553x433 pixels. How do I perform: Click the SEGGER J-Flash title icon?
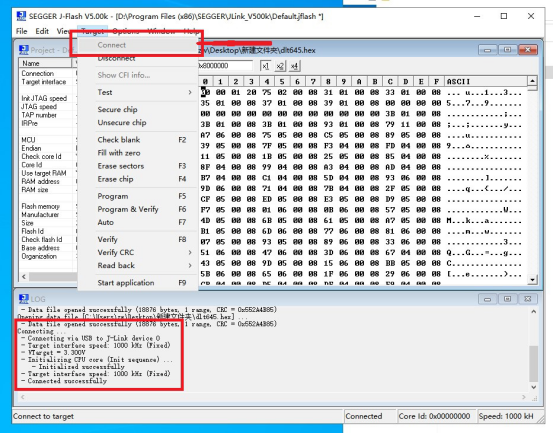pyautogui.click(x=22, y=16)
